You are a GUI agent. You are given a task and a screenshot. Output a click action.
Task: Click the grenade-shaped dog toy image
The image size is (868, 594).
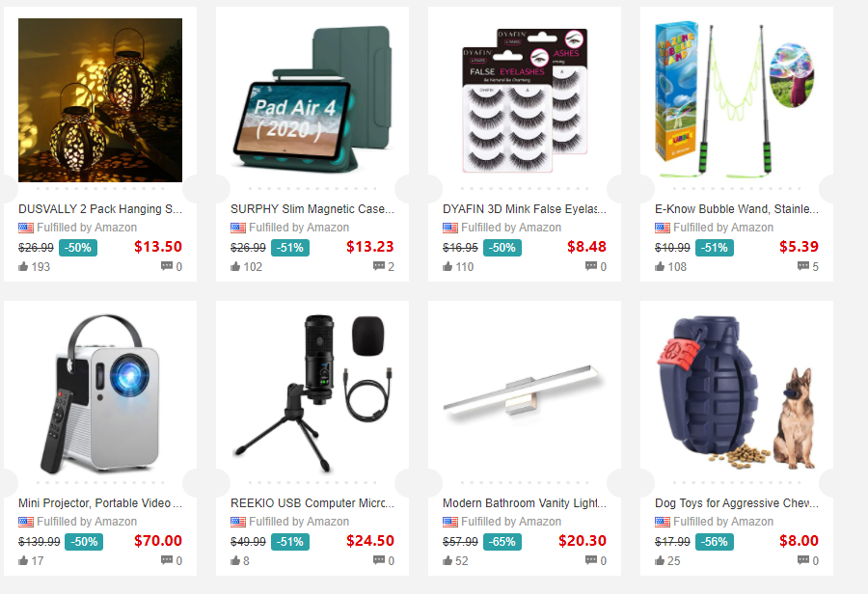click(736, 394)
